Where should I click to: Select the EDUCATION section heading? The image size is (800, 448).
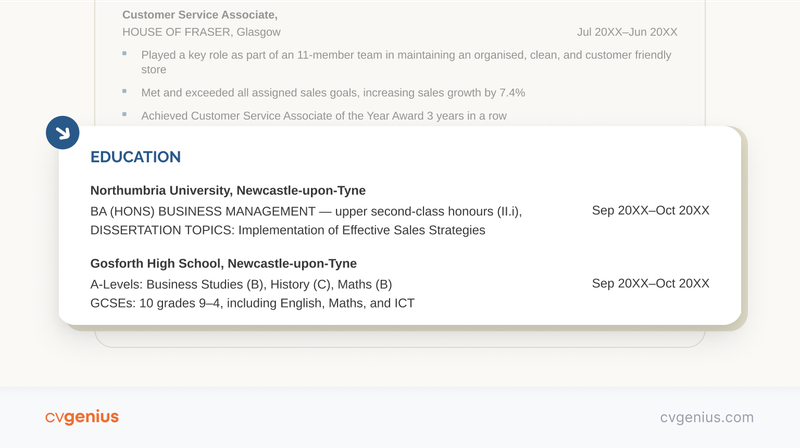pos(135,157)
